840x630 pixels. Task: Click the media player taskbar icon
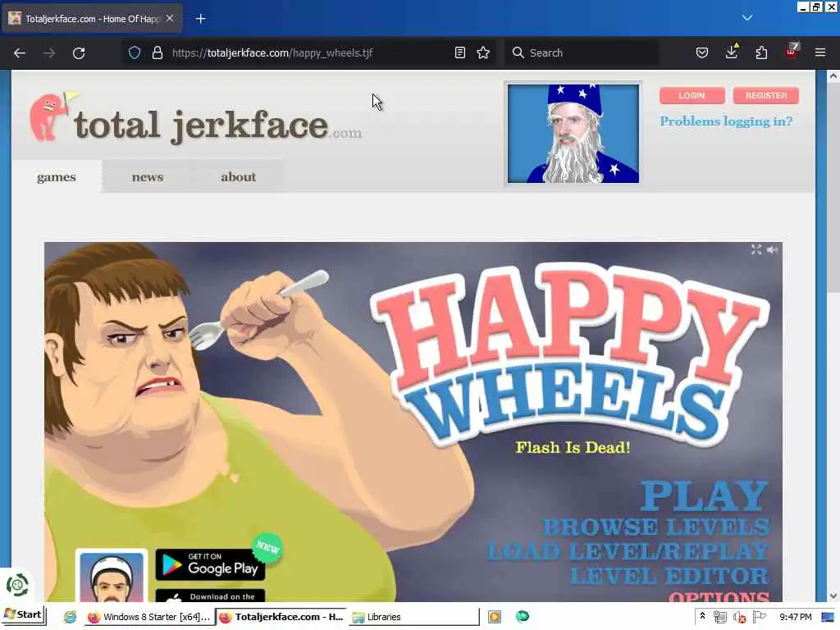(495, 617)
